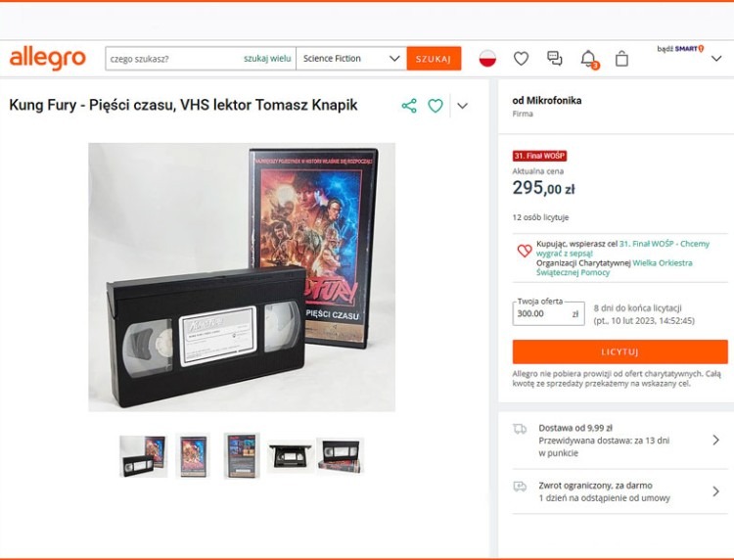Click the LICYTUJ bid button
This screenshot has width=734, height=560.
619,351
